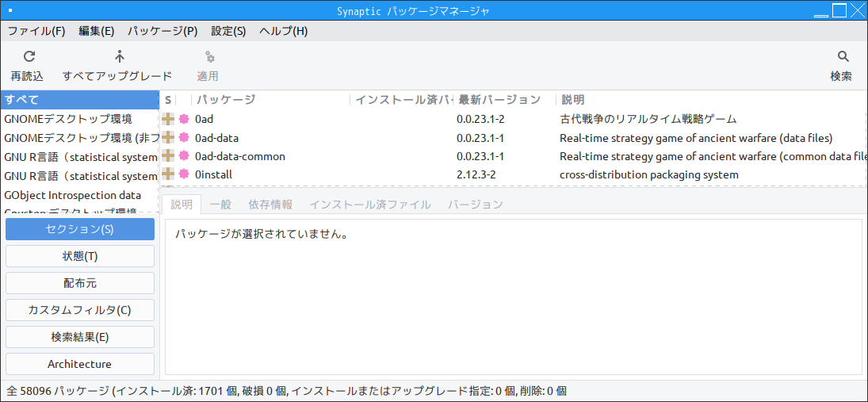
Task: Open the ヘルプ(H) menu
Action: coord(284,31)
